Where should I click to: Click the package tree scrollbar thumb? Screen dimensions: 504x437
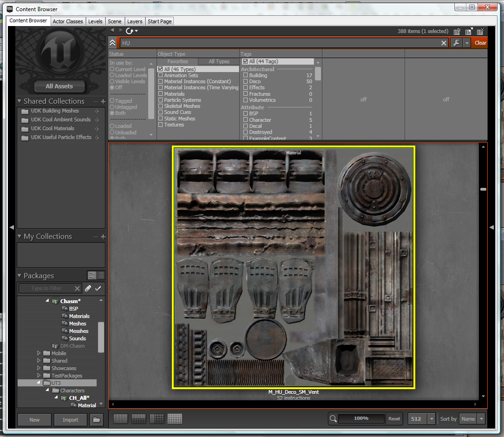pos(101,337)
